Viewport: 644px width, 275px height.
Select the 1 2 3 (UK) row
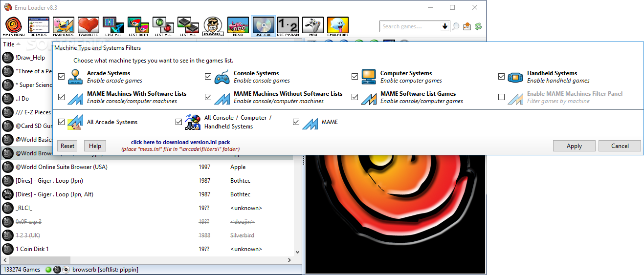point(147,235)
